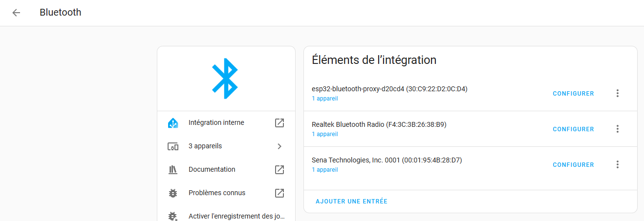
Task: Open three-dot menu for esp32-bluetooth-proxy entry
Action: 618,93
